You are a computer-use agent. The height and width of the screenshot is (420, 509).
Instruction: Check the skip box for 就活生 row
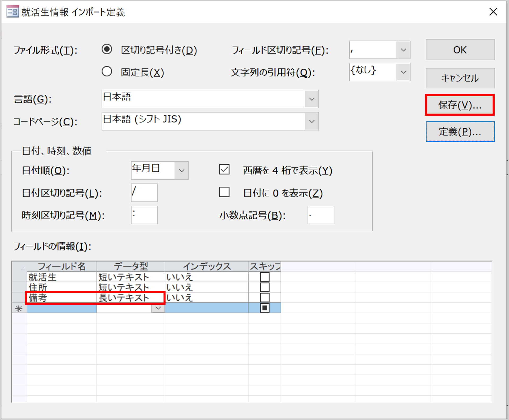265,277
